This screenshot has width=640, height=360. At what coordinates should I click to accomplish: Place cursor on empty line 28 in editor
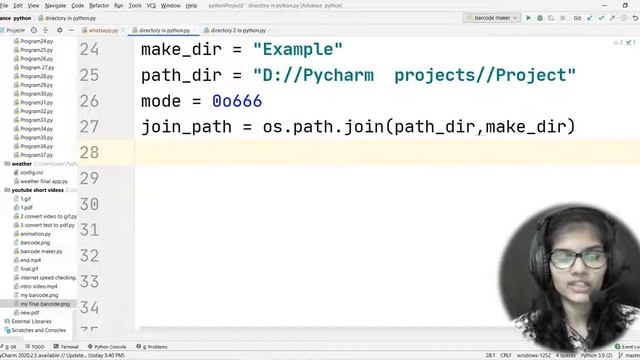[387, 152]
